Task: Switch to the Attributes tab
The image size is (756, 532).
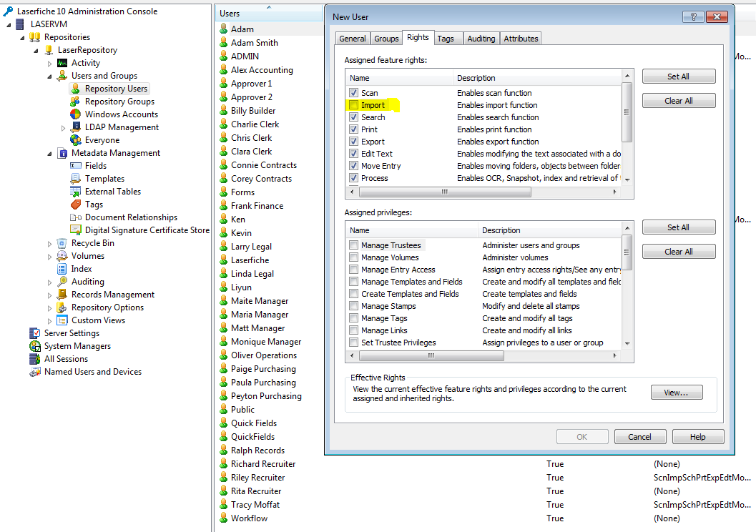Action: tap(521, 39)
